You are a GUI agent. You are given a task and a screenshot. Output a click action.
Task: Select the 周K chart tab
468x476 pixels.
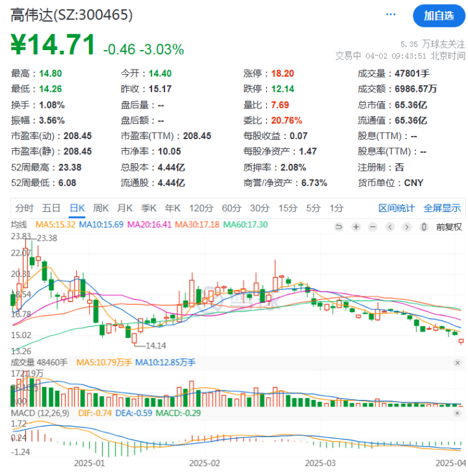[101, 208]
